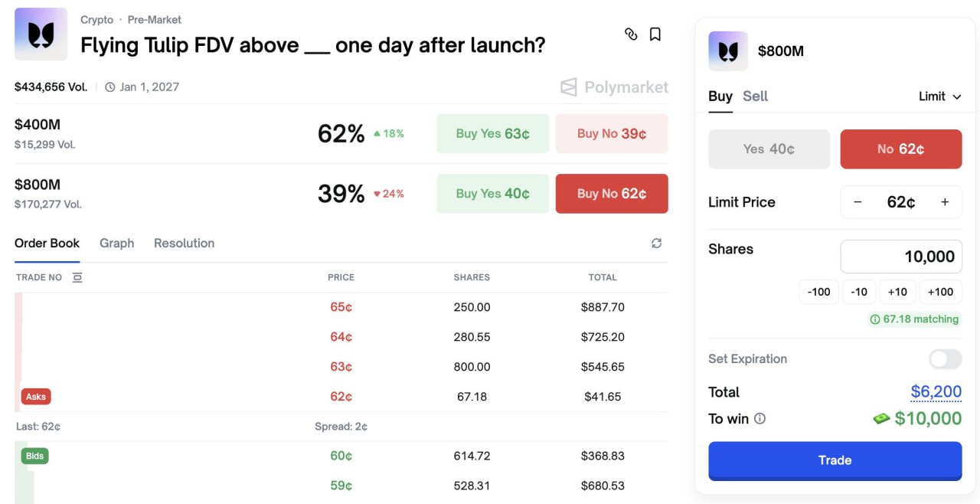980x504 pixels.
Task: Enable the Set Expiration toggle
Action: [x=945, y=358]
